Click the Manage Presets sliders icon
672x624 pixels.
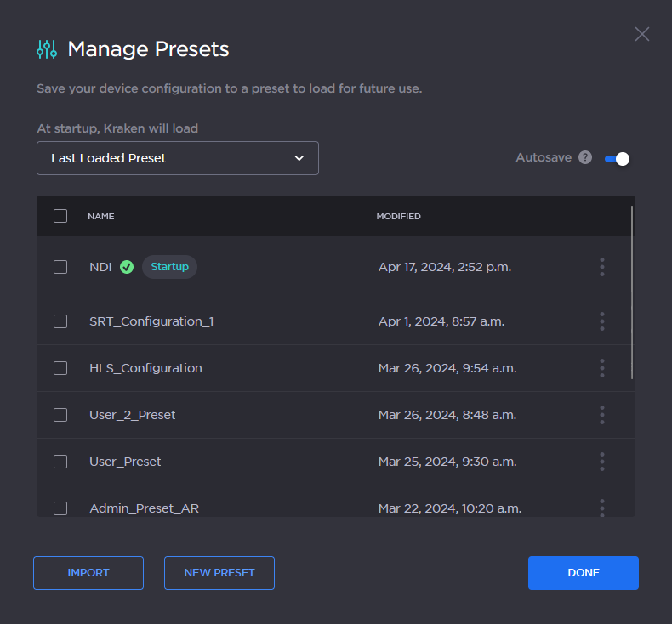47,49
